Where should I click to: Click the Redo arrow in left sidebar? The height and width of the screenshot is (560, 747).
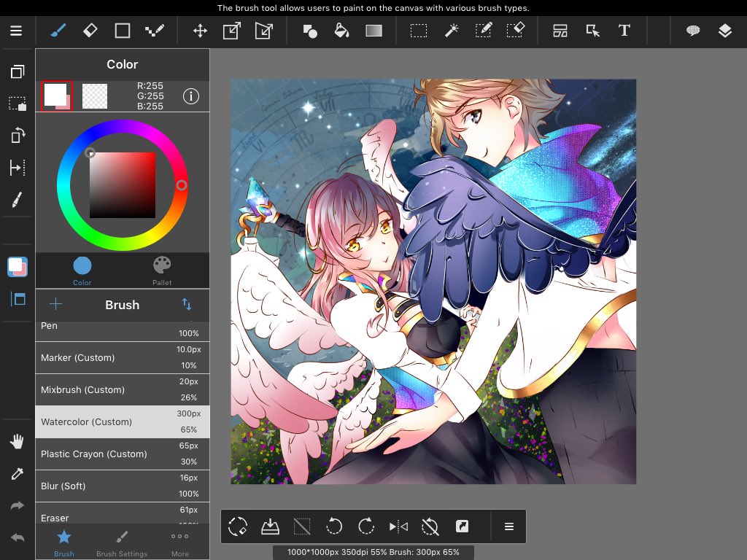[x=18, y=506]
